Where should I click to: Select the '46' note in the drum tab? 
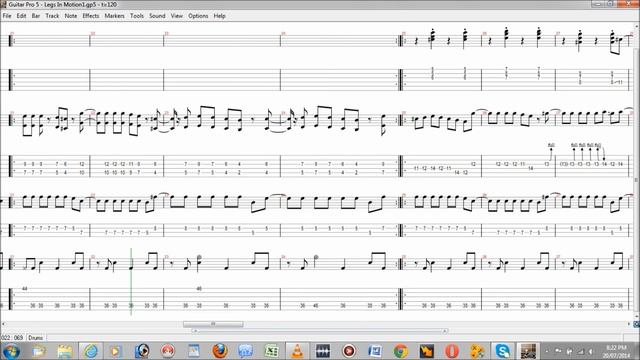199,289
